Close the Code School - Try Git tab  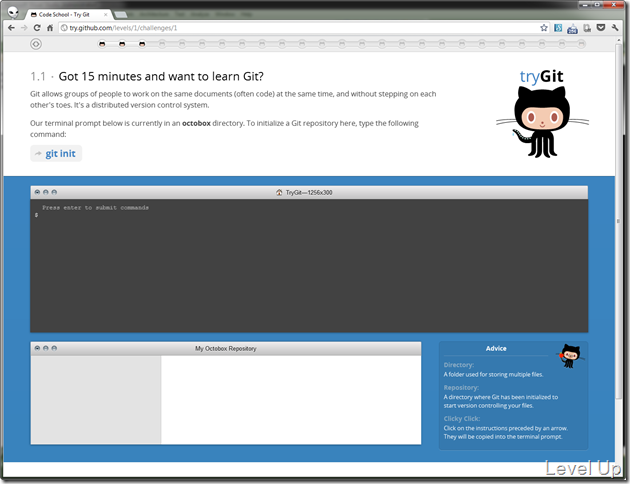106,14
